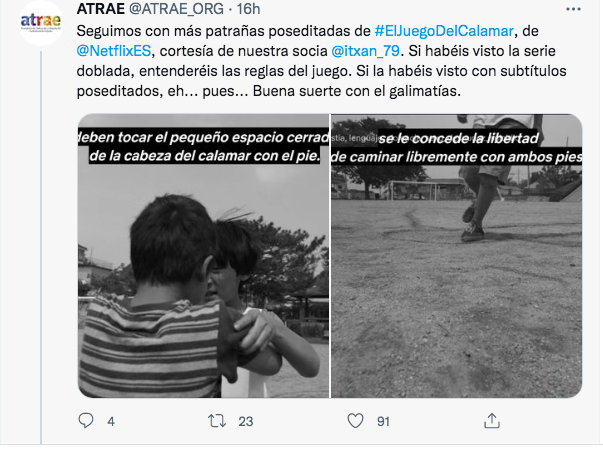603x449 pixels.
Task: Open the left image of hugging children
Action: [x=203, y=256]
